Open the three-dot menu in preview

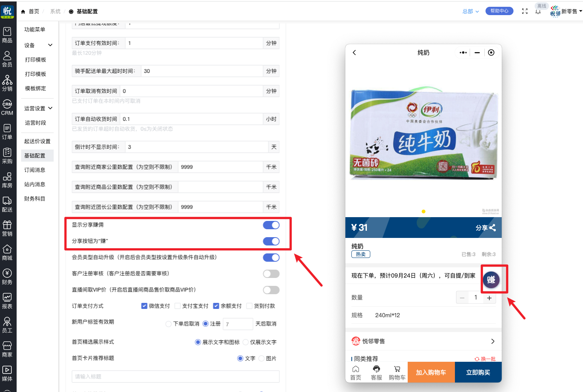463,52
